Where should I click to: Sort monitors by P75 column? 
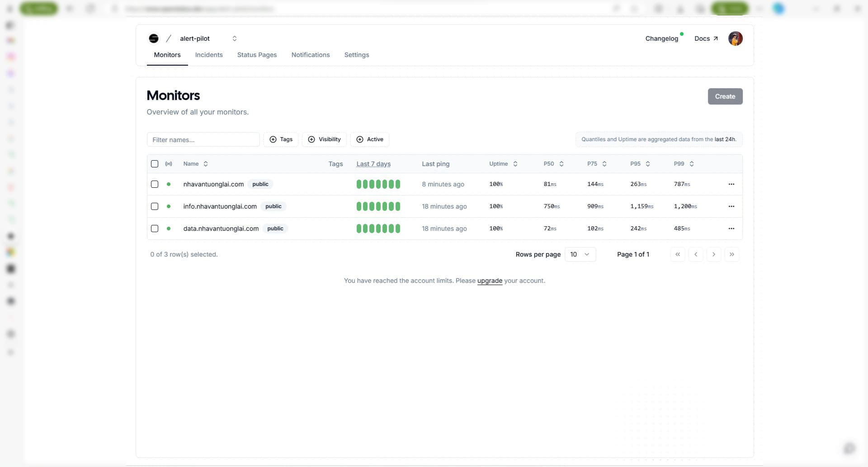click(x=597, y=164)
